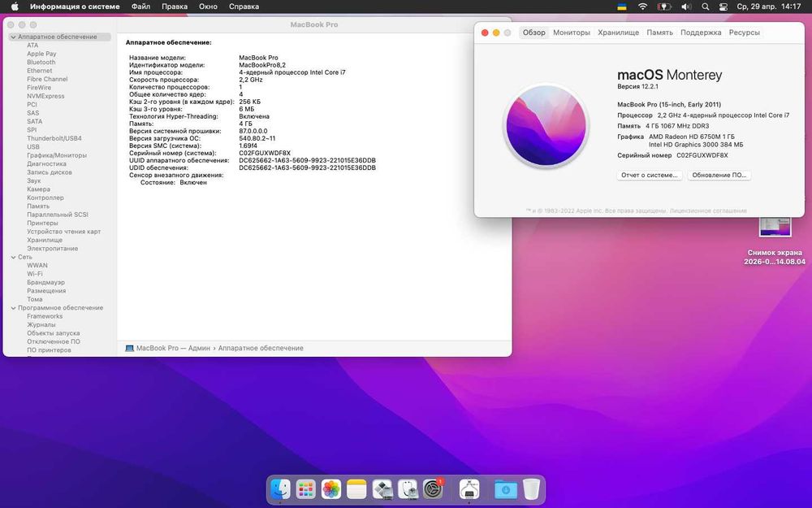Select Frameworks under Программное обеспечение

click(x=45, y=316)
